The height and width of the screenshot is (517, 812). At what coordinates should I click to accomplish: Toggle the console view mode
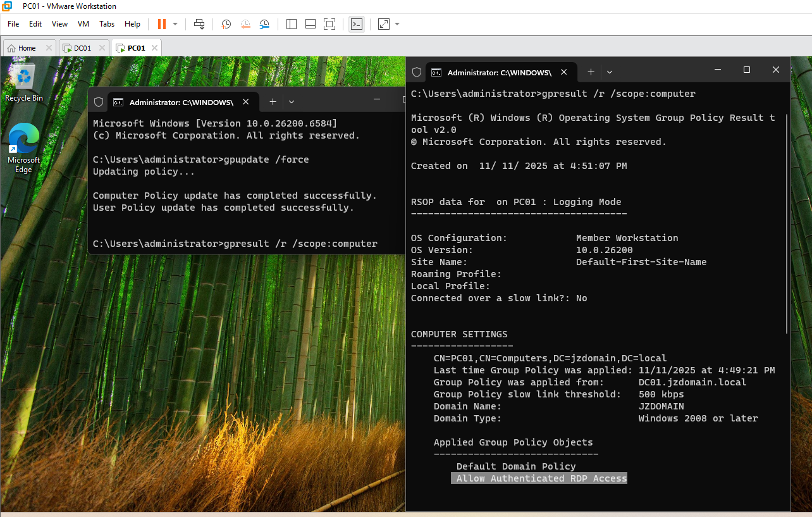coord(357,24)
